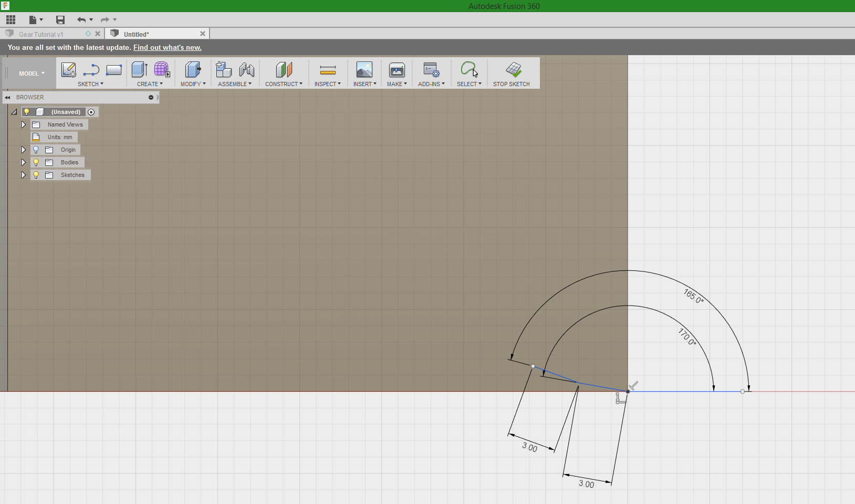Select the Extrude icon under CREATE
Viewport: 855px width, 504px height.
pyautogui.click(x=139, y=70)
